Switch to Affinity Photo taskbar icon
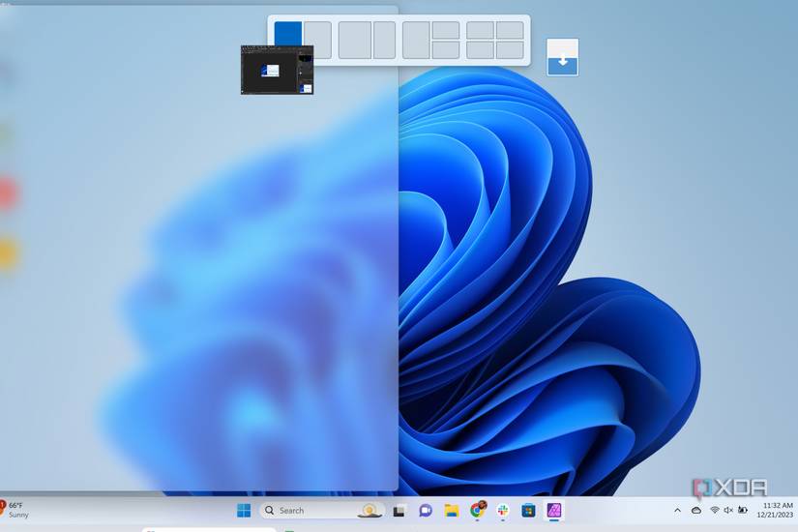Screen dimensions: 798x532 (553, 510)
